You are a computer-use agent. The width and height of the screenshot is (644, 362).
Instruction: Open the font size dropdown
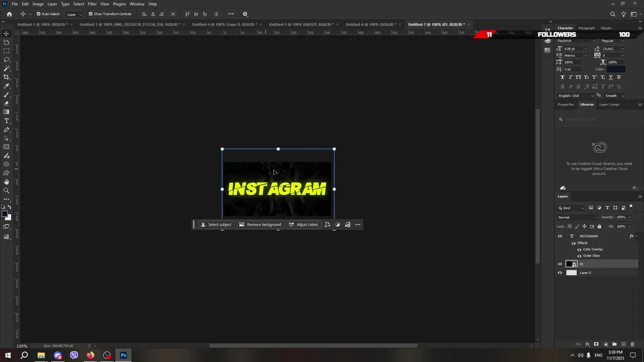point(586,49)
